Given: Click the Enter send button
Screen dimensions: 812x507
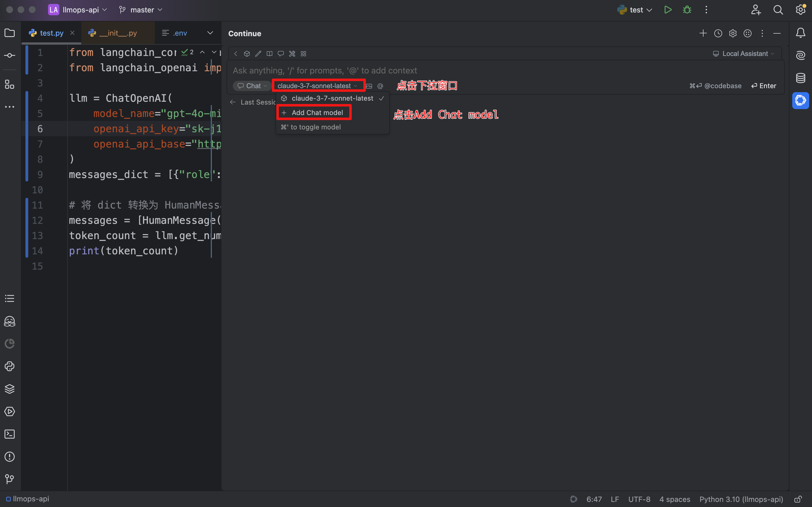Looking at the screenshot, I should click(763, 86).
